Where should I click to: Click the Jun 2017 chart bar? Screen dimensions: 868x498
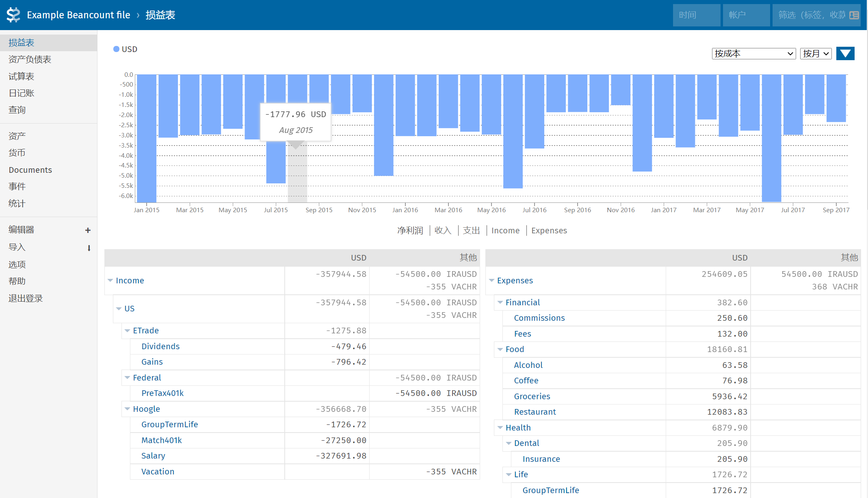click(x=771, y=138)
